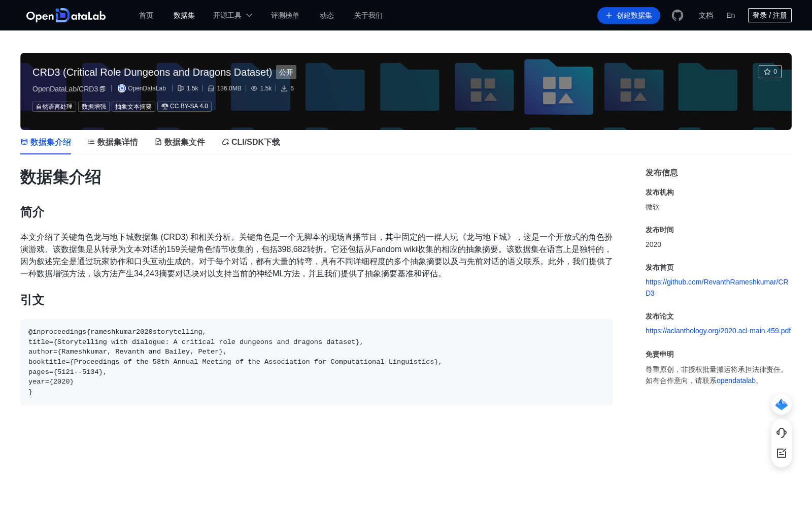The width and height of the screenshot is (812, 508).
Task: Open the GitHub icon in the header
Action: click(x=678, y=15)
